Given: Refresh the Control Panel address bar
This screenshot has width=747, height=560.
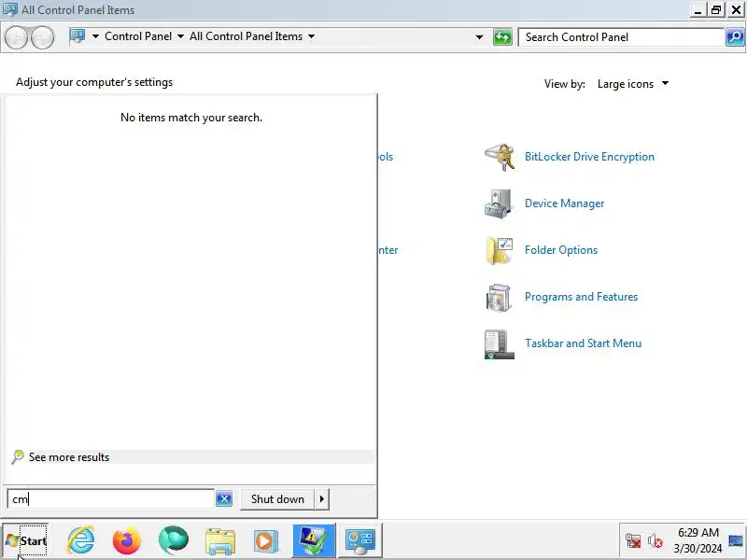Looking at the screenshot, I should pyautogui.click(x=502, y=37).
